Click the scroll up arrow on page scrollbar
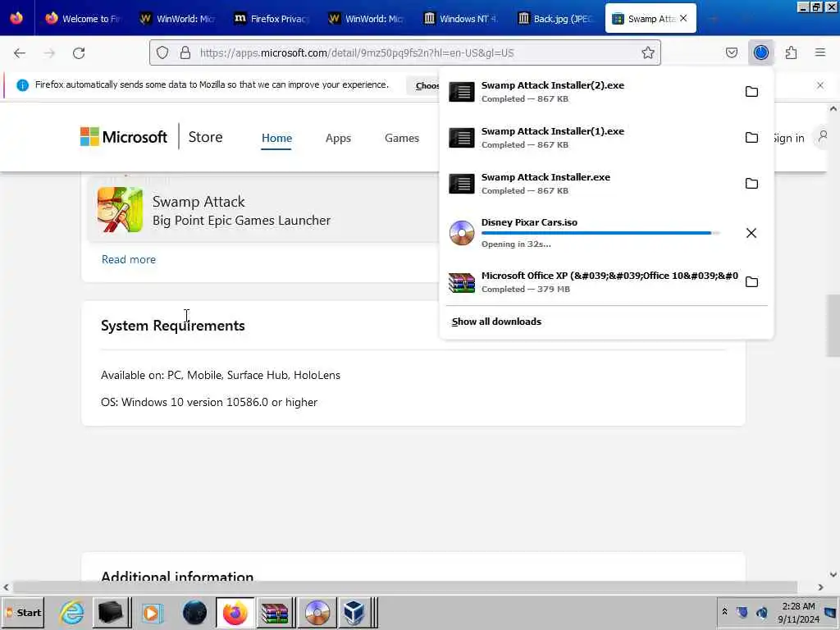The width and height of the screenshot is (840, 630). (833, 108)
